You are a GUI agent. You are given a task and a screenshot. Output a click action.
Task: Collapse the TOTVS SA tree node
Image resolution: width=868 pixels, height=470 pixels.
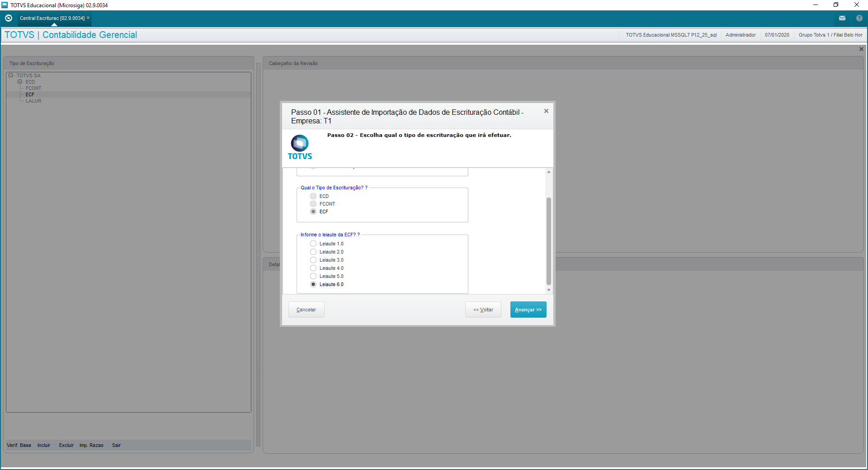click(10, 75)
